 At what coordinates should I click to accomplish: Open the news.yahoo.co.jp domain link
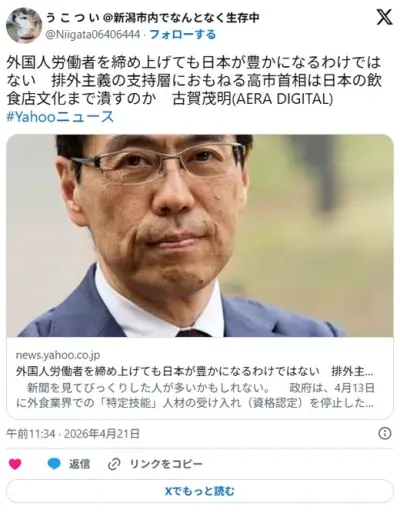58,355
